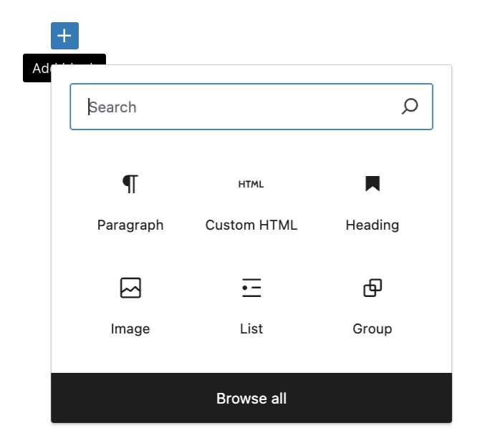Focus the block Search input field
The image size is (477, 448).
tap(236, 107)
